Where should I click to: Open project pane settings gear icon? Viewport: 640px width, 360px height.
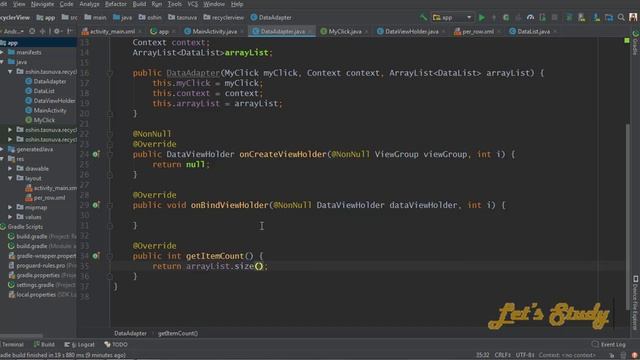(57, 31)
